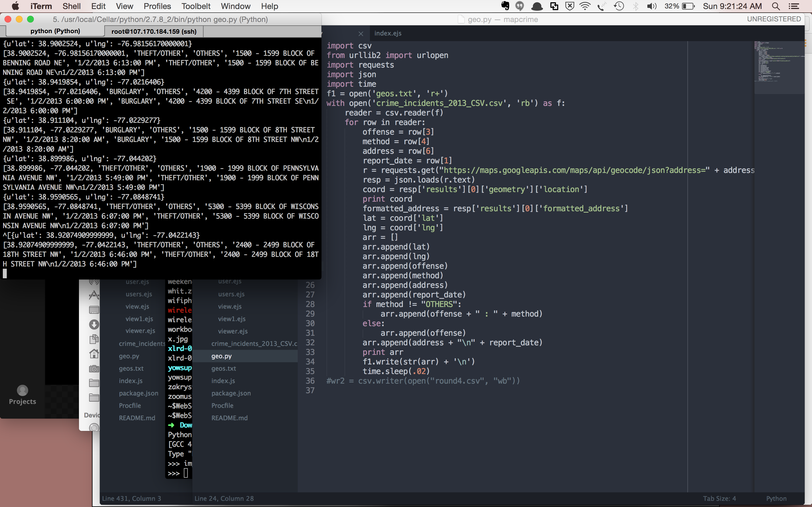
Task: Click the Applications icon in Finder sidebar
Action: point(94,295)
